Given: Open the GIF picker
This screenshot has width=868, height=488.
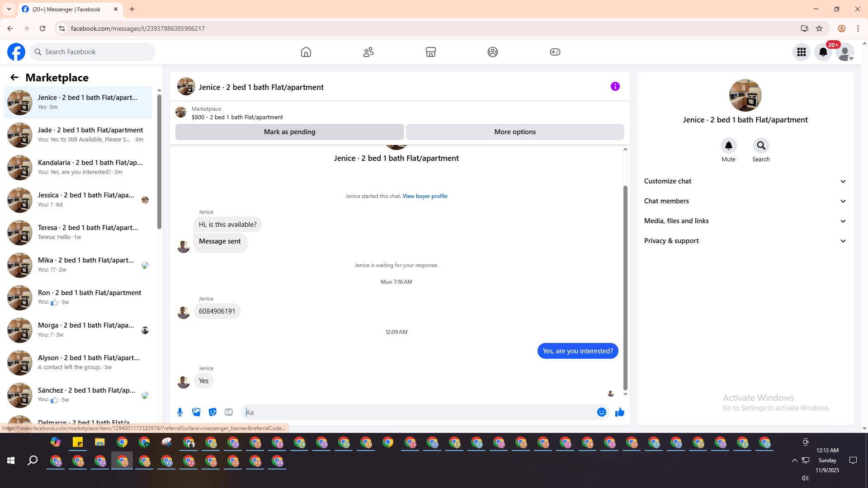Looking at the screenshot, I should click(229, 412).
